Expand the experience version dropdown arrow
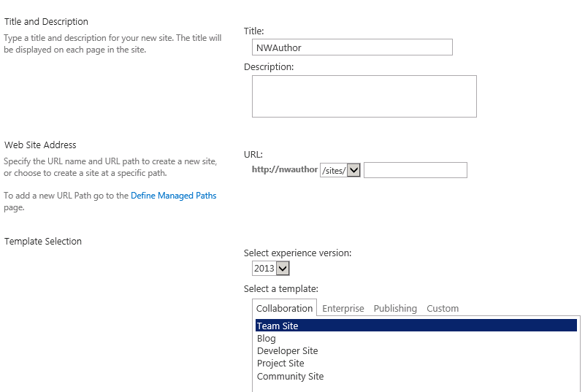The image size is (585, 392). 283,268
